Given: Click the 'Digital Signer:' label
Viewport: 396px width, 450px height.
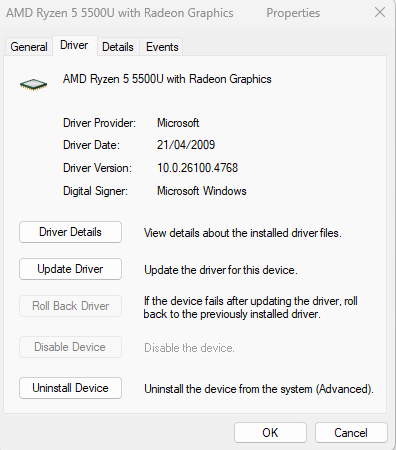Looking at the screenshot, I should click(95, 191).
